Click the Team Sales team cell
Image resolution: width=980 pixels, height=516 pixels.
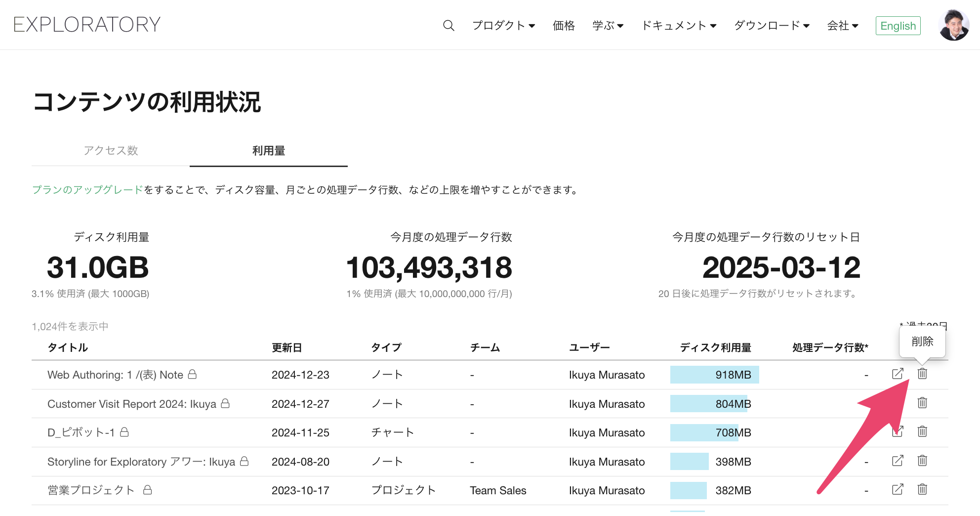coord(498,490)
